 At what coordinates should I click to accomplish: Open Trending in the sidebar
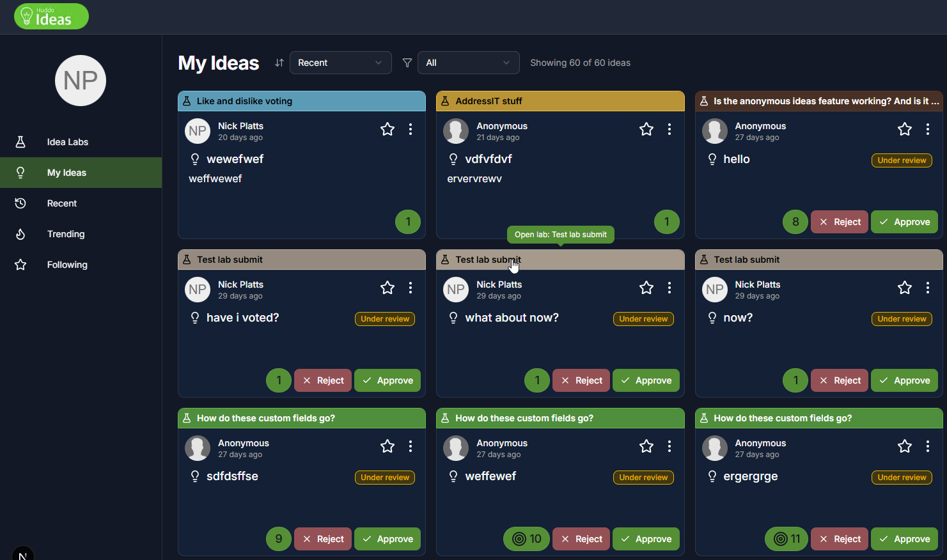[x=81, y=234]
